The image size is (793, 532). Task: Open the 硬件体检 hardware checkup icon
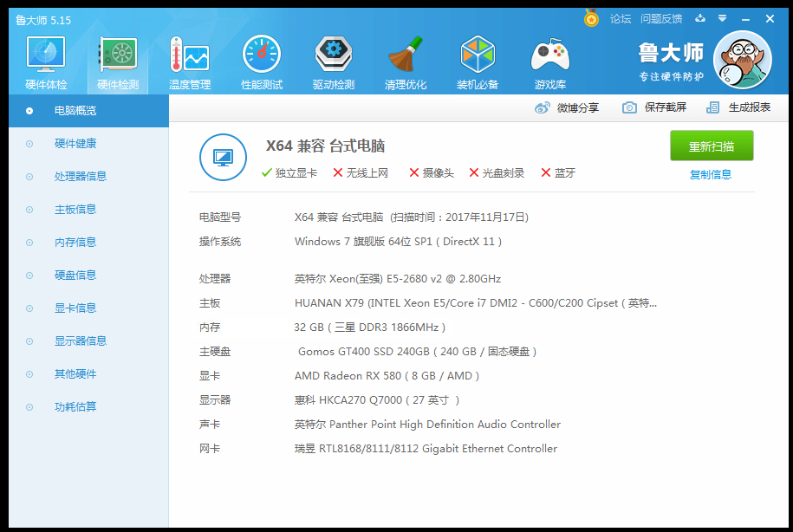tap(46, 62)
